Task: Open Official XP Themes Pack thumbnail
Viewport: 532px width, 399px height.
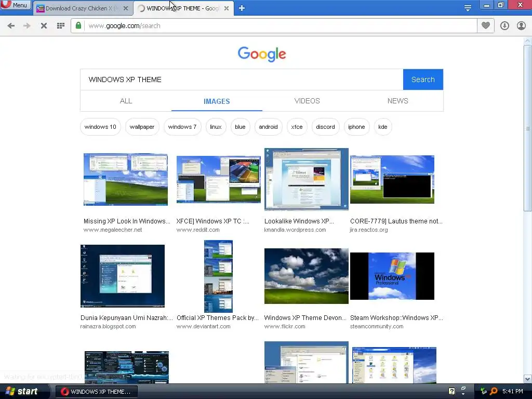Action: coord(219,276)
